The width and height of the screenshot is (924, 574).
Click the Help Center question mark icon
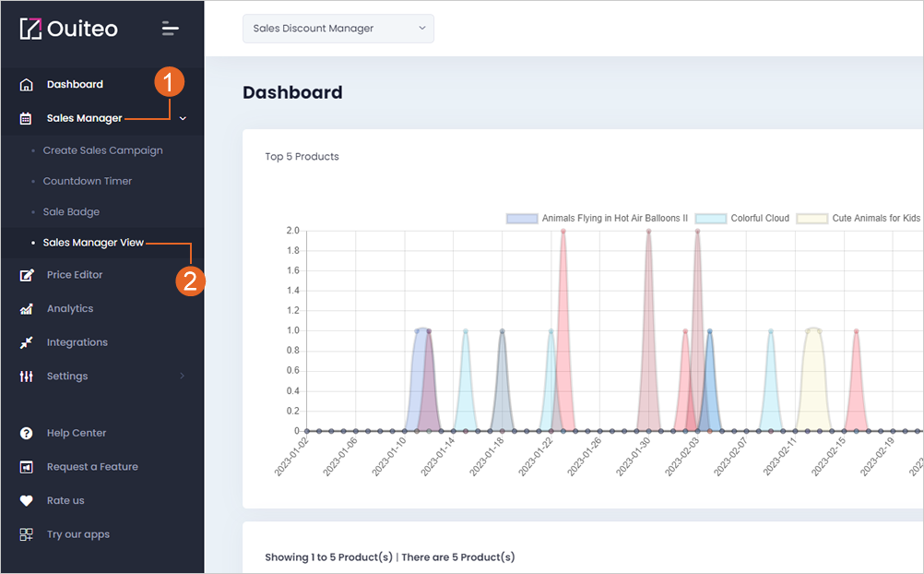(x=26, y=433)
